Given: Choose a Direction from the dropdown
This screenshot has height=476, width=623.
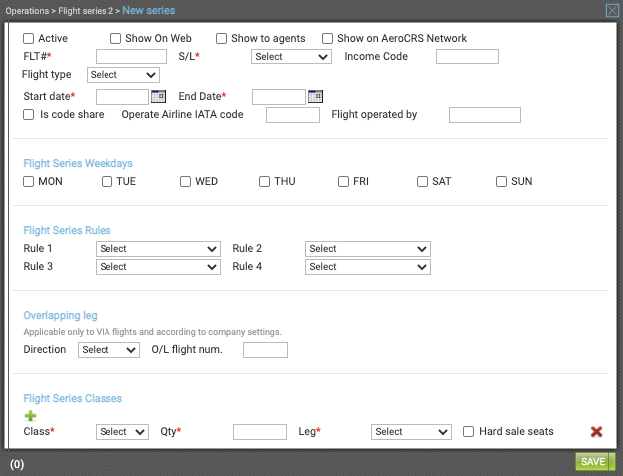Looking at the screenshot, I should [108, 350].
